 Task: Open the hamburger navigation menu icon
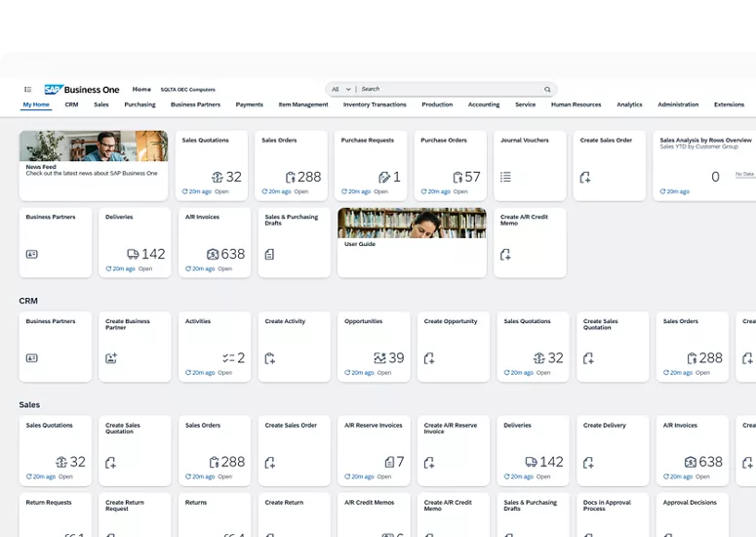click(28, 89)
